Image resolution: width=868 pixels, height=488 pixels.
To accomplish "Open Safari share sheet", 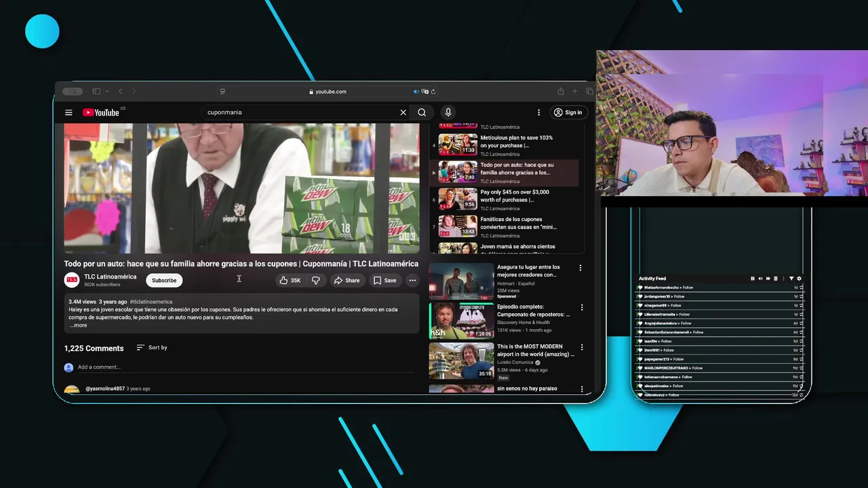I will [x=561, y=91].
